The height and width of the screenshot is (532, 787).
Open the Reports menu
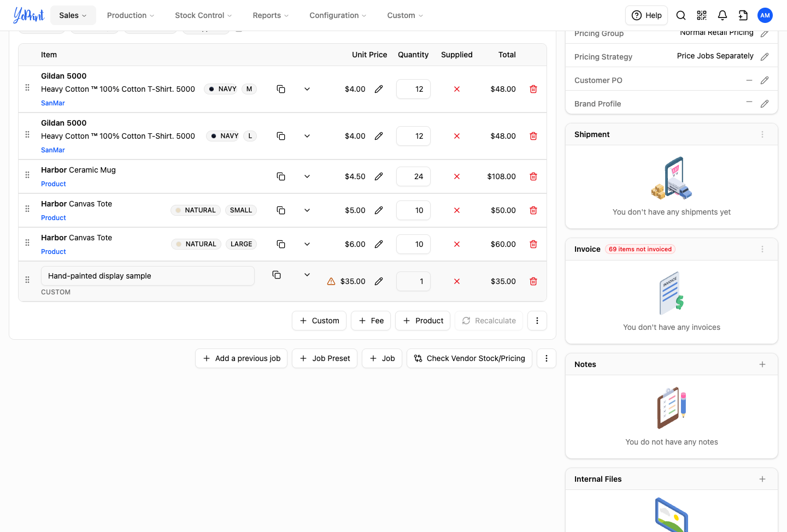271,15
